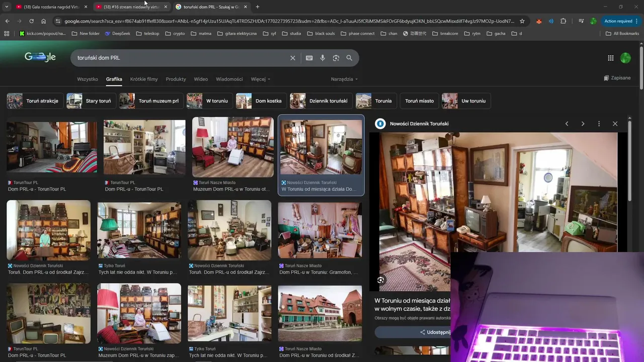Open the Chrome apps grid on bookmarks bar
Viewport: 644px width, 362px height.
[7, 34]
